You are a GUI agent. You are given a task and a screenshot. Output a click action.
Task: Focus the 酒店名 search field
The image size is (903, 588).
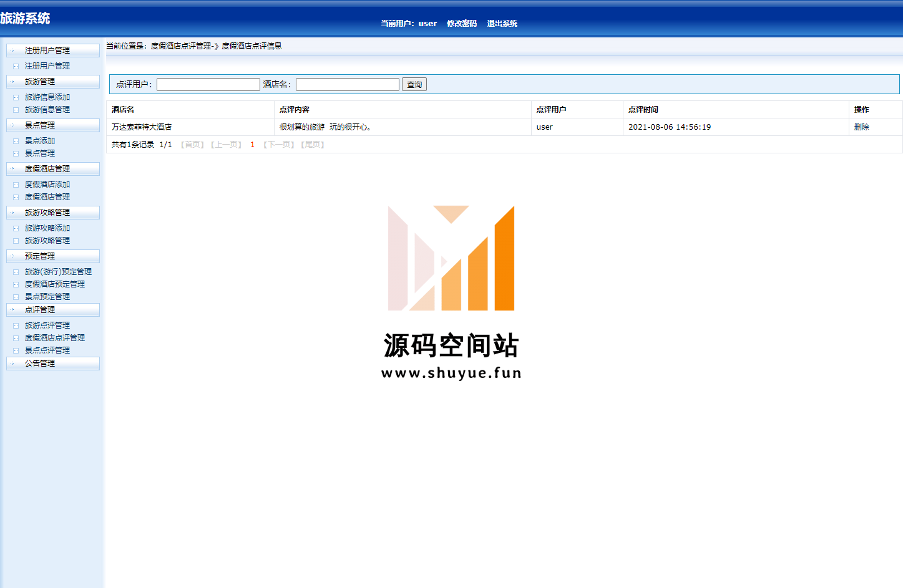coord(348,84)
